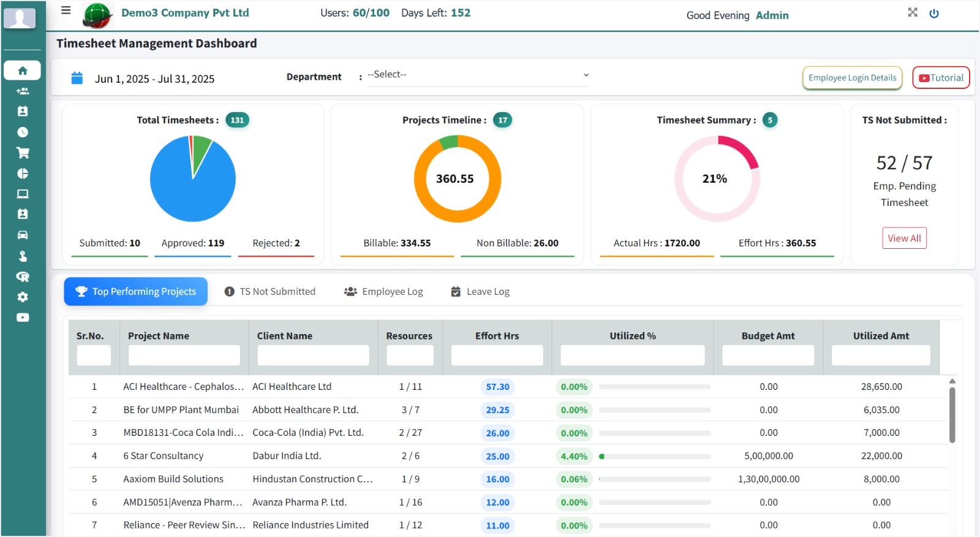980x537 pixels.
Task: Click client Dabur India Ltd.
Action: [287, 456]
